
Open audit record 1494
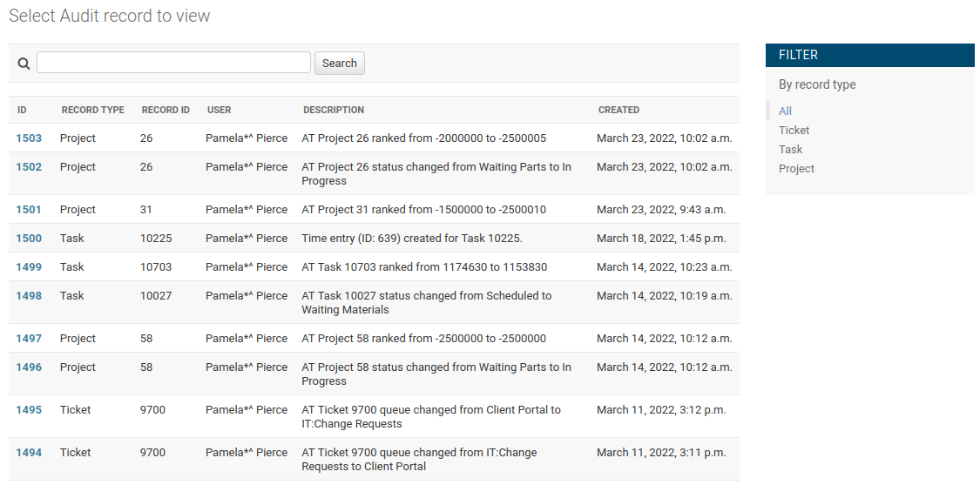(29, 452)
